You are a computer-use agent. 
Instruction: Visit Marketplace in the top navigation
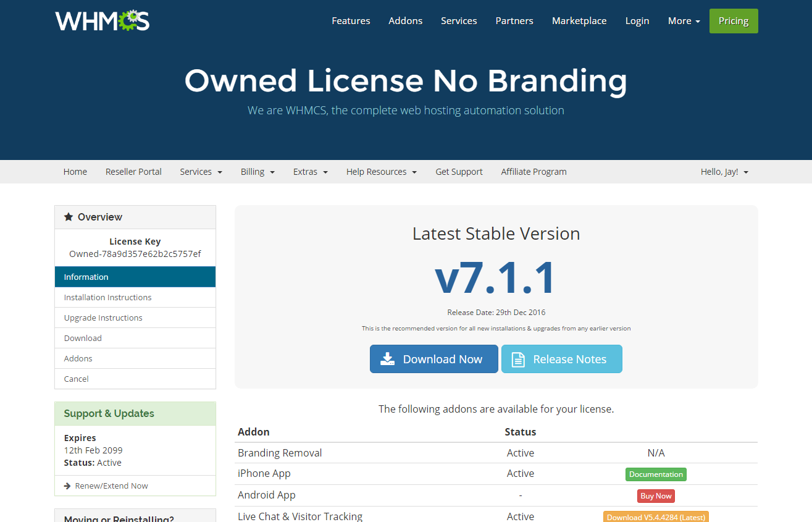(579, 21)
